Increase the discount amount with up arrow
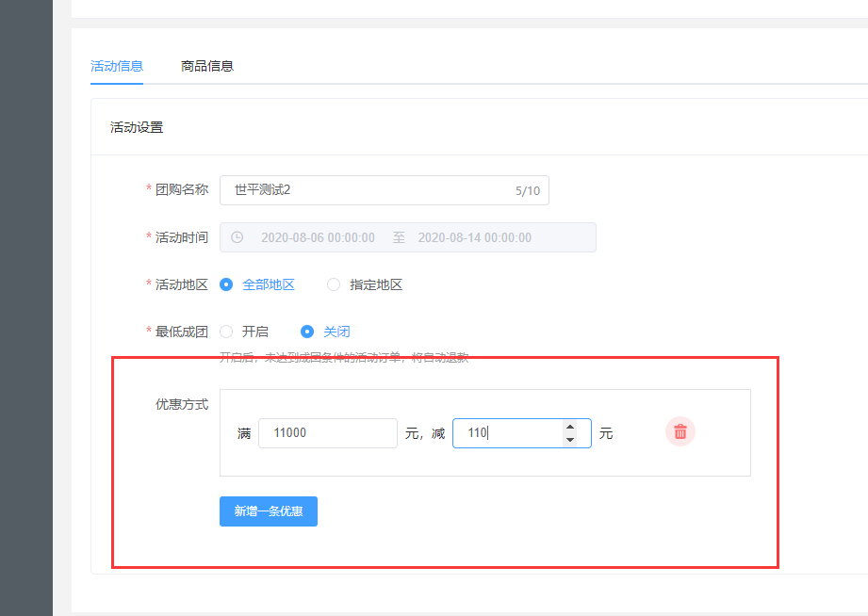Image resolution: width=868 pixels, height=616 pixels. pos(569,427)
